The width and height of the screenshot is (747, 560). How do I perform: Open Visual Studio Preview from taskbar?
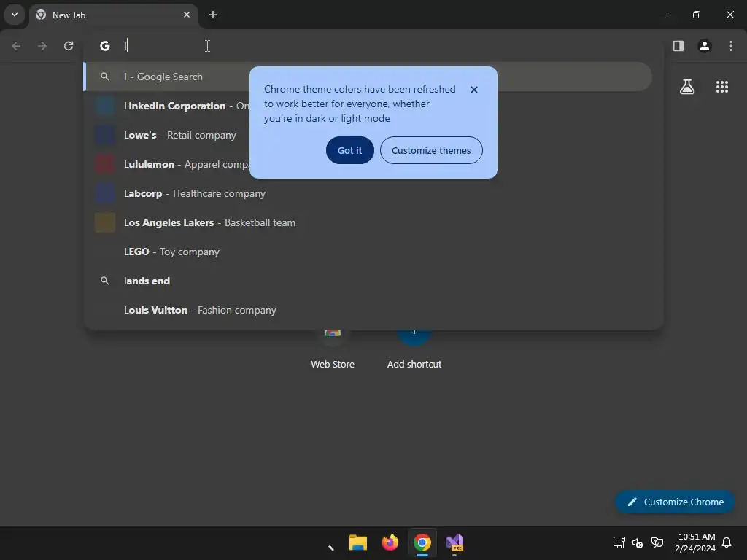pyautogui.click(x=454, y=542)
